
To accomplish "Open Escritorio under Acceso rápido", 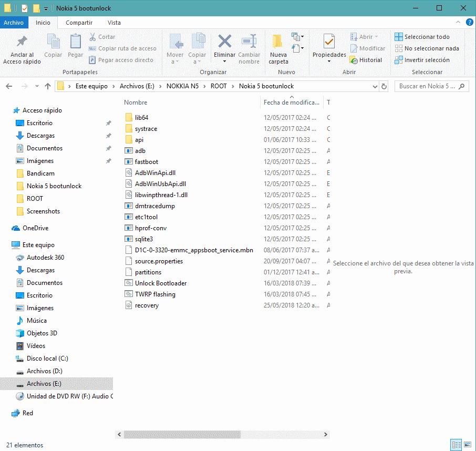I will [x=39, y=123].
